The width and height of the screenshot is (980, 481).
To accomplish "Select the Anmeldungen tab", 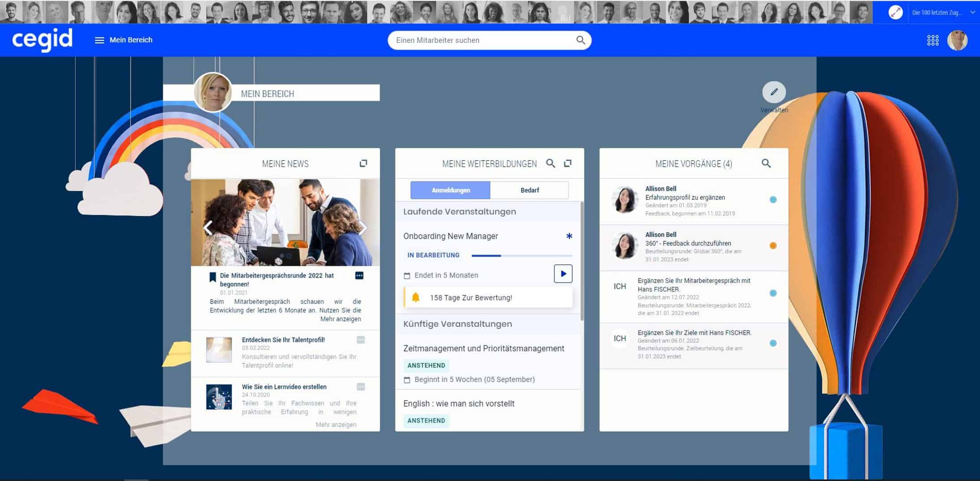I will coord(450,190).
